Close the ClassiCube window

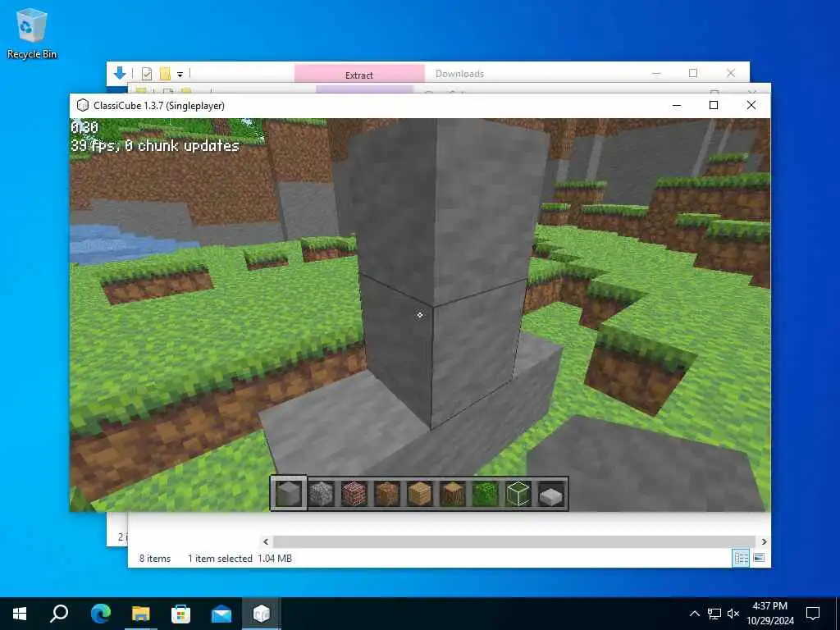tap(751, 106)
